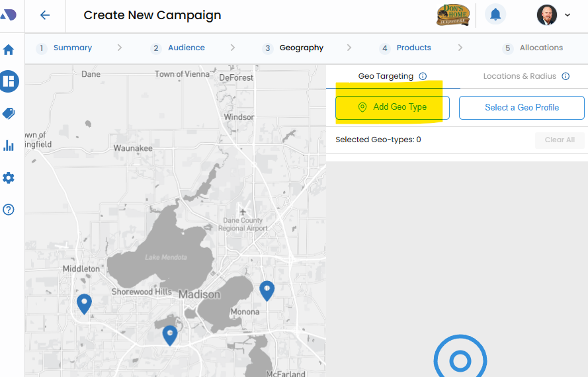Open the bar chart reports icon
The image size is (588, 377).
(x=9, y=146)
